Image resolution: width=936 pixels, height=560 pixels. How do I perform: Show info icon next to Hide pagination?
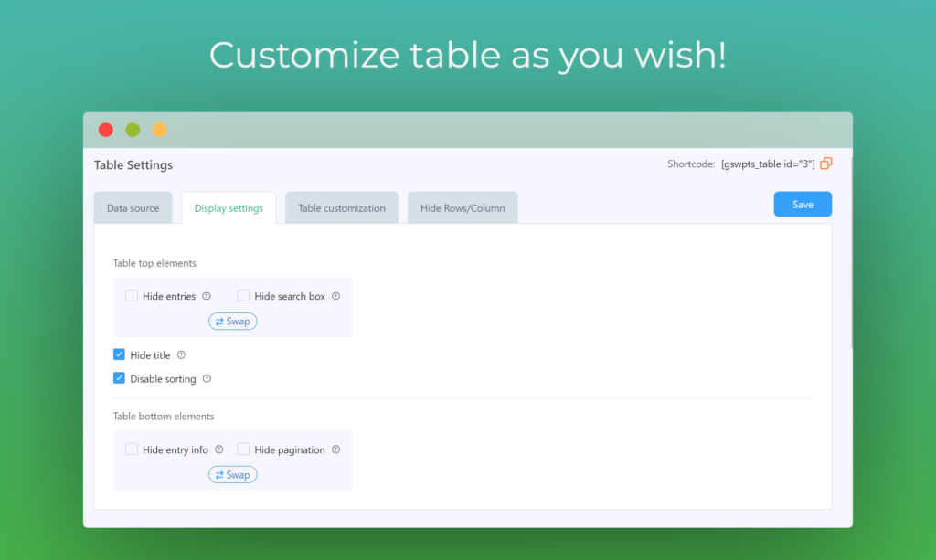336,449
